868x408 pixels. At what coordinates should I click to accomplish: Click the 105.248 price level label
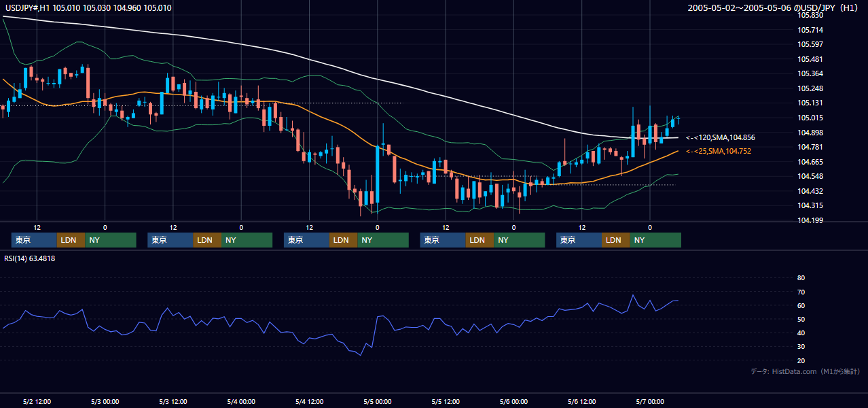coord(810,88)
